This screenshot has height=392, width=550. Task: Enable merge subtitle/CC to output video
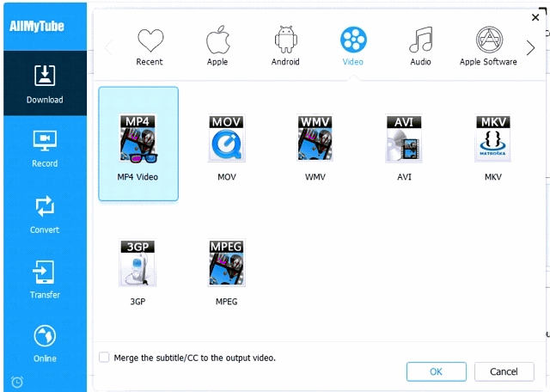tap(104, 358)
